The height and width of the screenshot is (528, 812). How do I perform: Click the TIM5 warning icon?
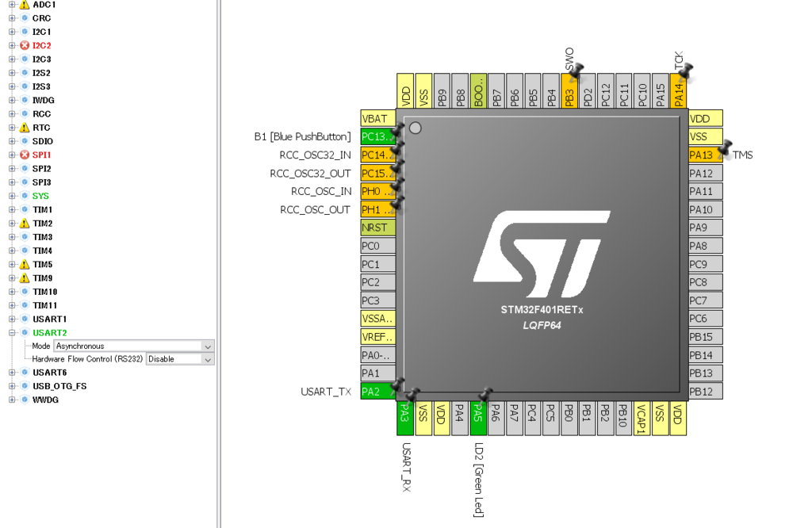coord(25,264)
